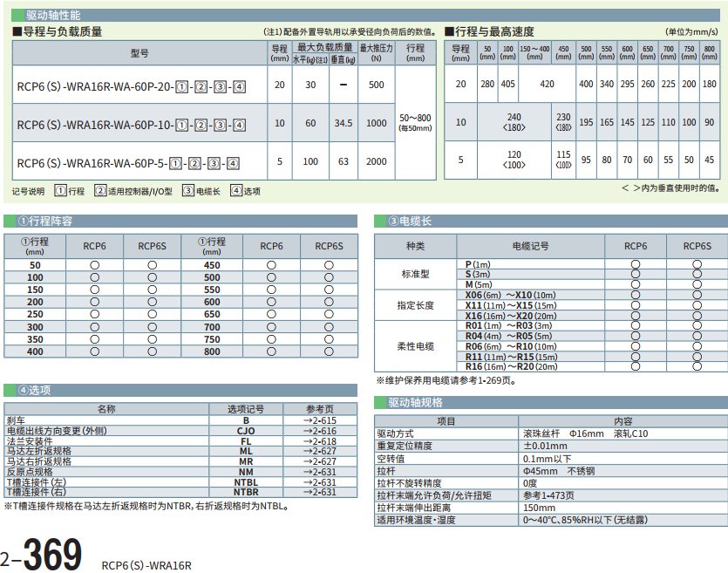Image resolution: width=728 pixels, height=573 pixels.
Task: Click option code FL
Action: point(246,441)
